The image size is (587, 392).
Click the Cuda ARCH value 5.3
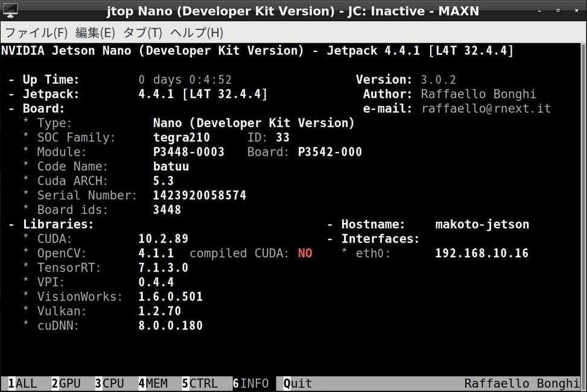pyautogui.click(x=163, y=181)
